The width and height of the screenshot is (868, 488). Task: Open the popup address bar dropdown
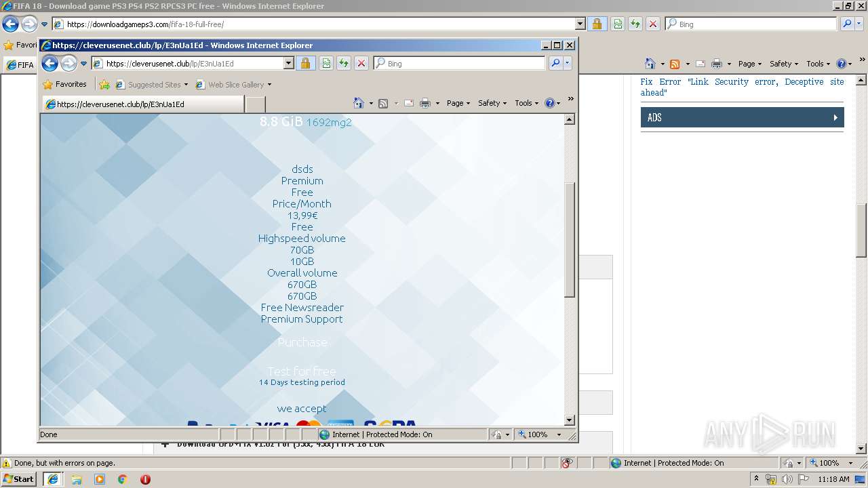click(288, 63)
